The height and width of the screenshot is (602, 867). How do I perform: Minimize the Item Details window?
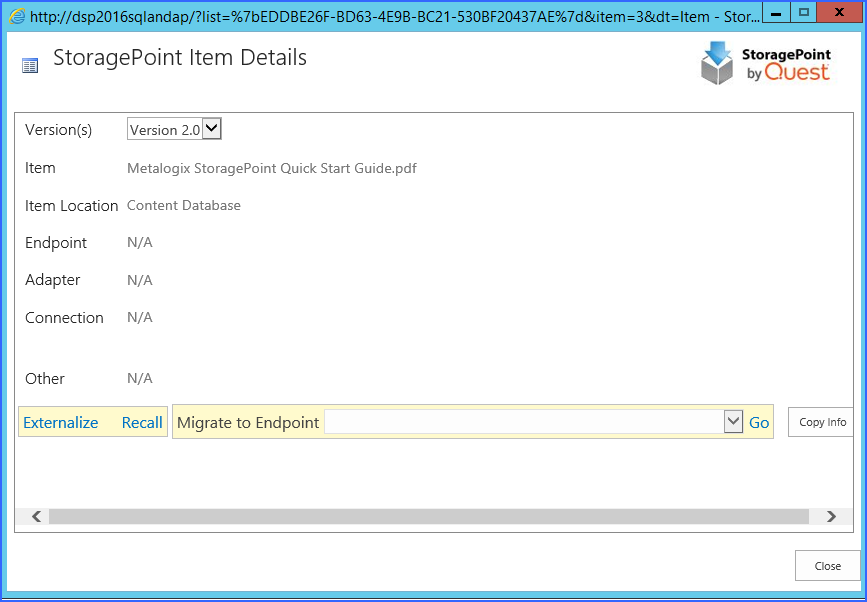[776, 13]
